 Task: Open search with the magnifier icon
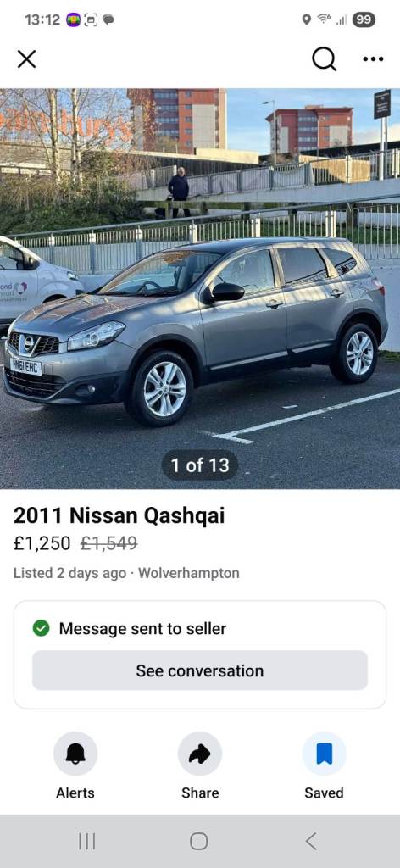[325, 58]
